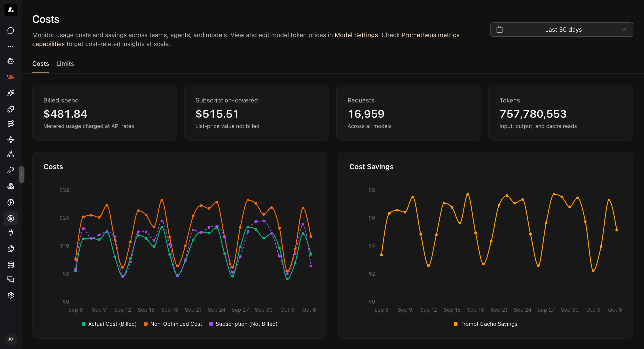Viewport: 644px width, 349px height.
Task: Click the $515.51 subscription-covered value
Action: click(217, 114)
